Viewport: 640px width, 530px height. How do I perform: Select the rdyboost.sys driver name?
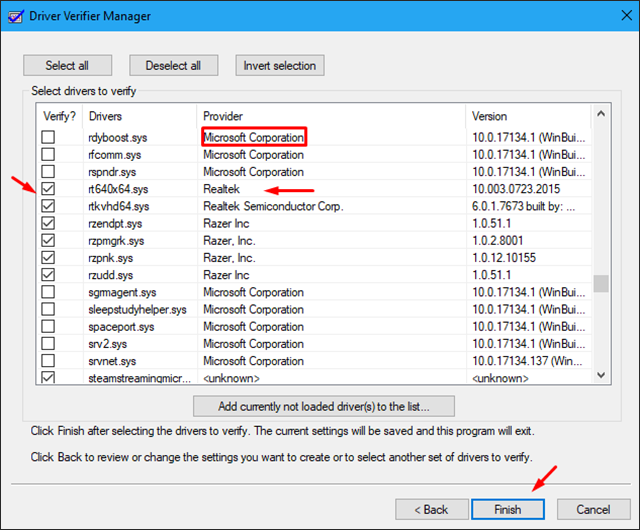(x=118, y=138)
